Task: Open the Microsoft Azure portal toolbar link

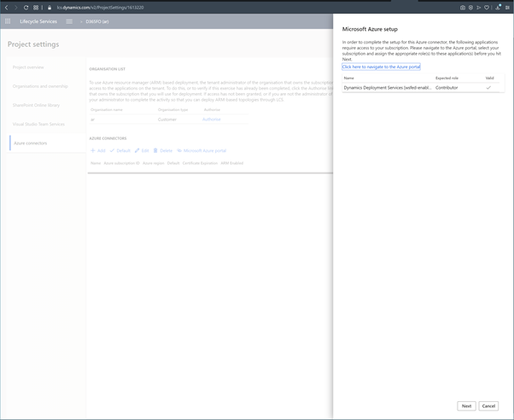Action: tap(202, 150)
